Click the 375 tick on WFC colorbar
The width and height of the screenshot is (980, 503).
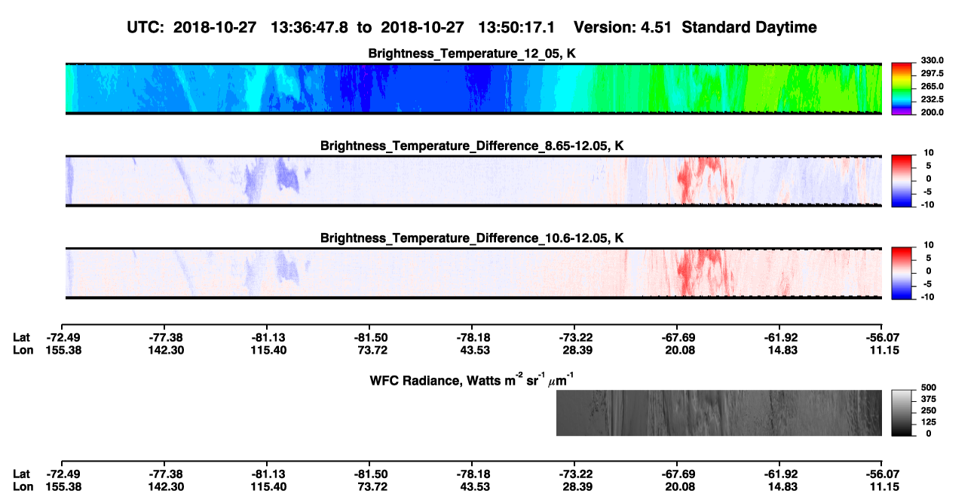(x=929, y=399)
